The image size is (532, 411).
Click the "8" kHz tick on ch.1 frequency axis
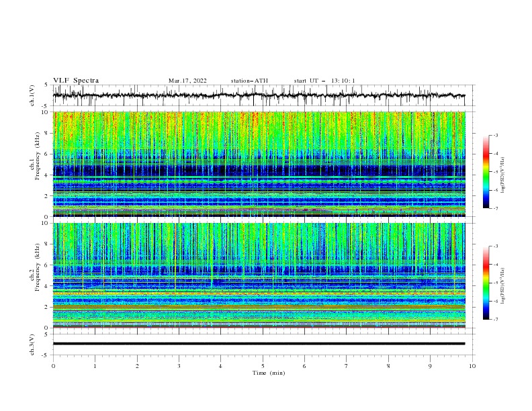pyautogui.click(x=47, y=133)
